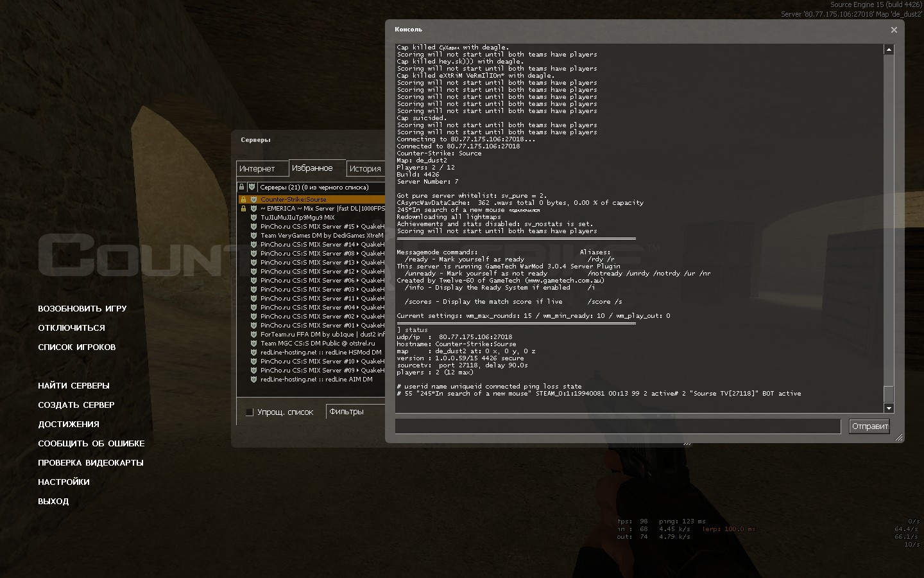Click shield icon of redLine AIM DM server
The height and width of the screenshot is (578, 924).
[253, 380]
